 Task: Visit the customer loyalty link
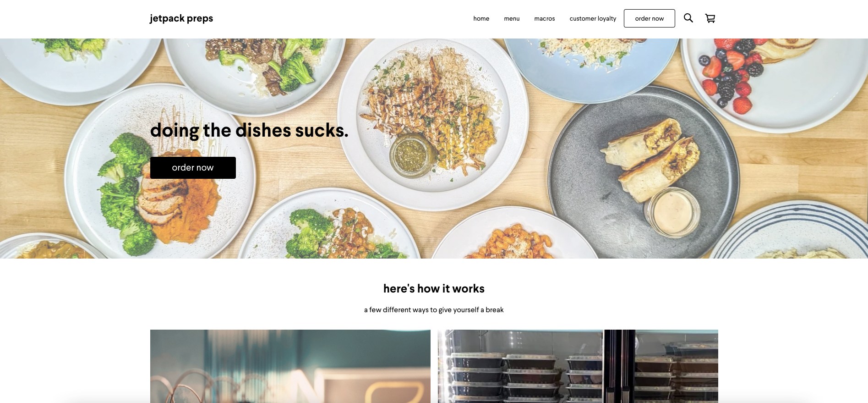point(593,18)
